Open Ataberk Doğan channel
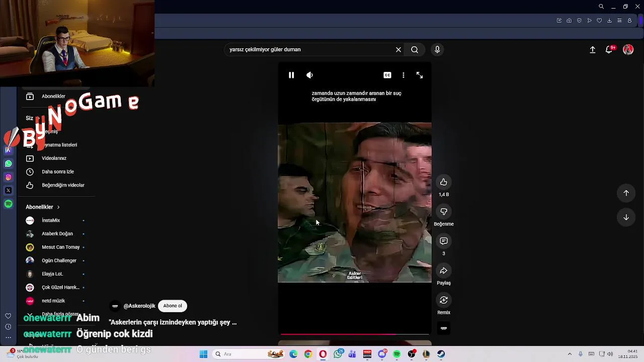This screenshot has height=362, width=644. 57,234
